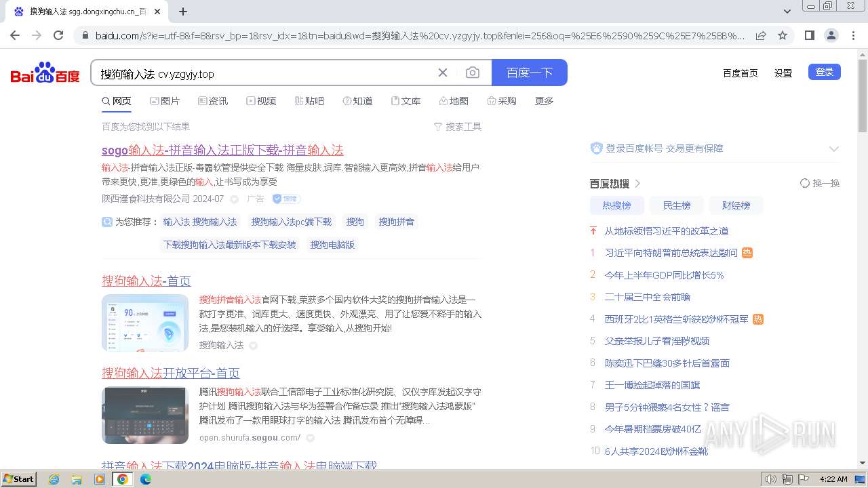Launch Internet Explorer from taskbar

pyautogui.click(x=54, y=479)
